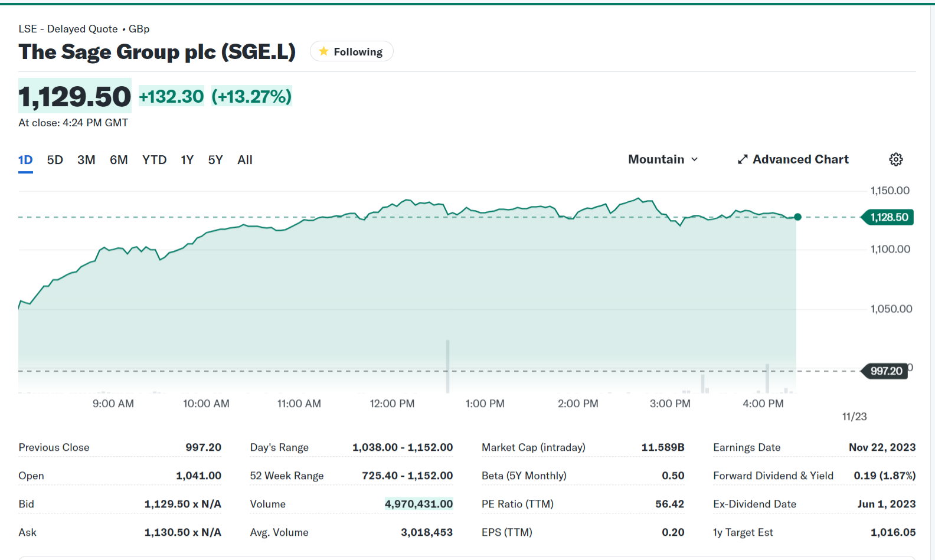Screen dimensions: 935x560
Task: Open the Mountain chart type dropdown
Action: coord(663,159)
